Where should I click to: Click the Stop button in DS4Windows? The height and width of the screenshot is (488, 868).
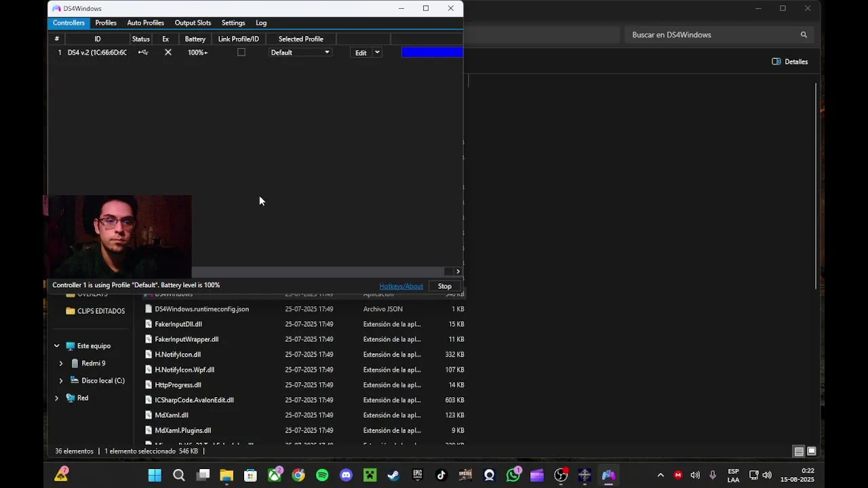tap(445, 286)
